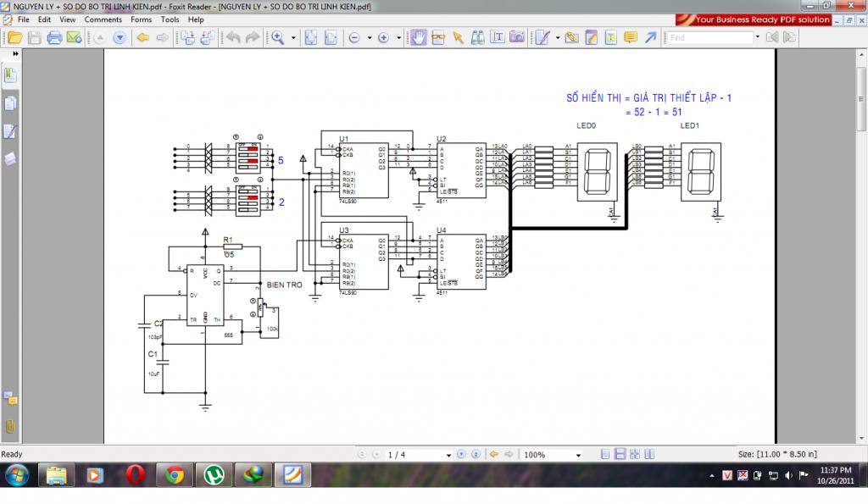The height and width of the screenshot is (504, 868).
Task: Select the Hand tool in toolbar
Action: point(419,37)
